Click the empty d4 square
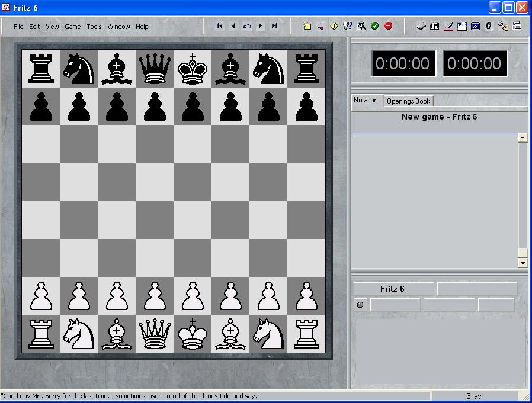Image resolution: width=532 pixels, height=403 pixels. click(155, 220)
